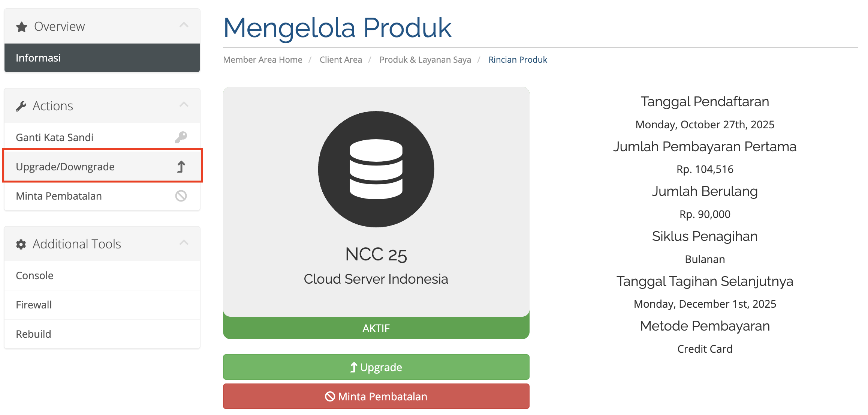Collapse the Overview panel chevron
Screen dimensions: 868x415
pos(184,26)
